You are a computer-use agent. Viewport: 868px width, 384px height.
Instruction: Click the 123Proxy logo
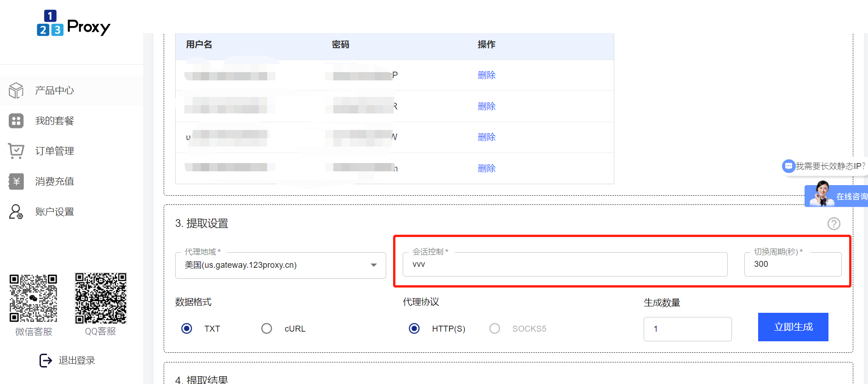coord(74,23)
